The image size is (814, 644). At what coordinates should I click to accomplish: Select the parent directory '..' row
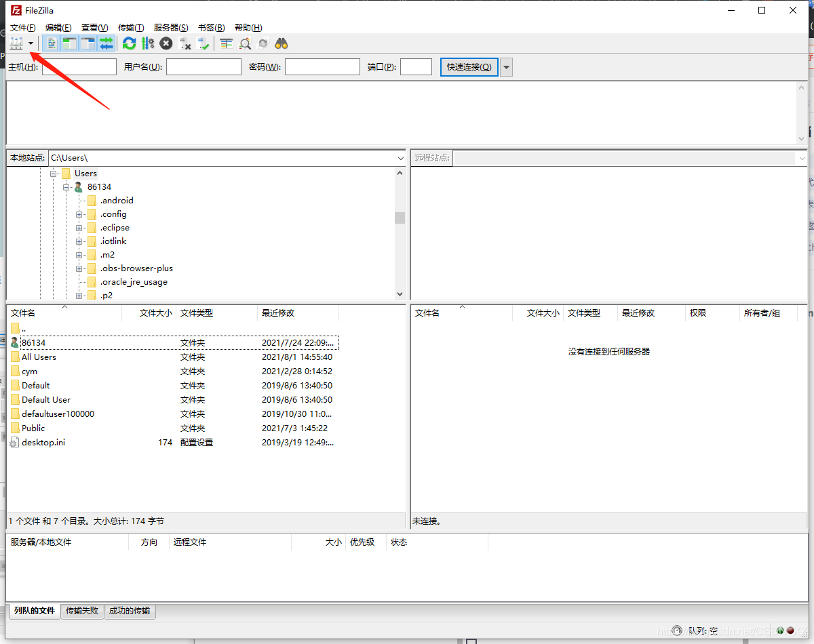(x=172, y=329)
